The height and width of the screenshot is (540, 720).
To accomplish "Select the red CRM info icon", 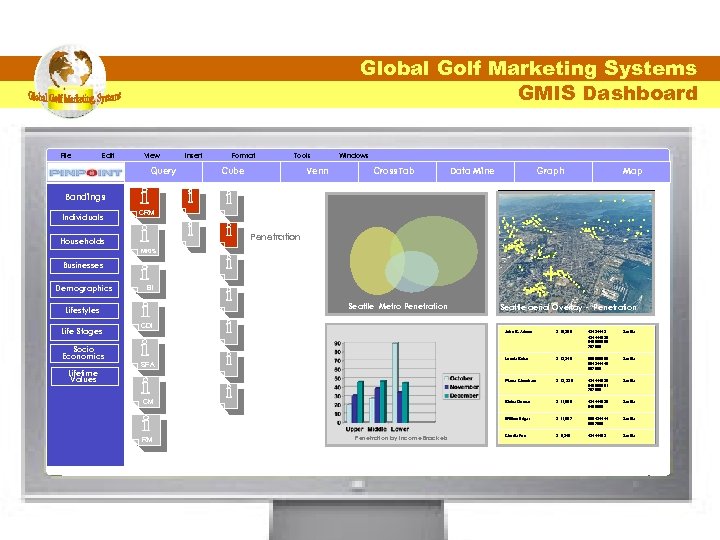I will pos(146,202).
